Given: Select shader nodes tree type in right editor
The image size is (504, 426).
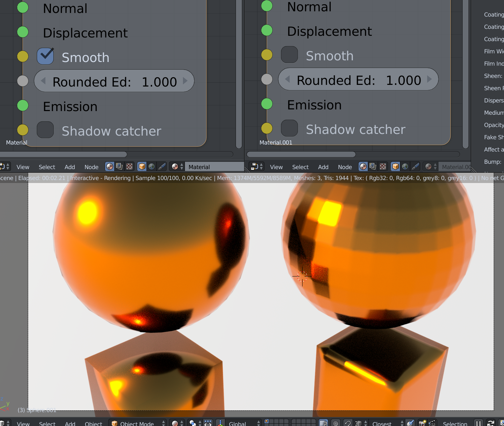Looking at the screenshot, I should [x=363, y=166].
